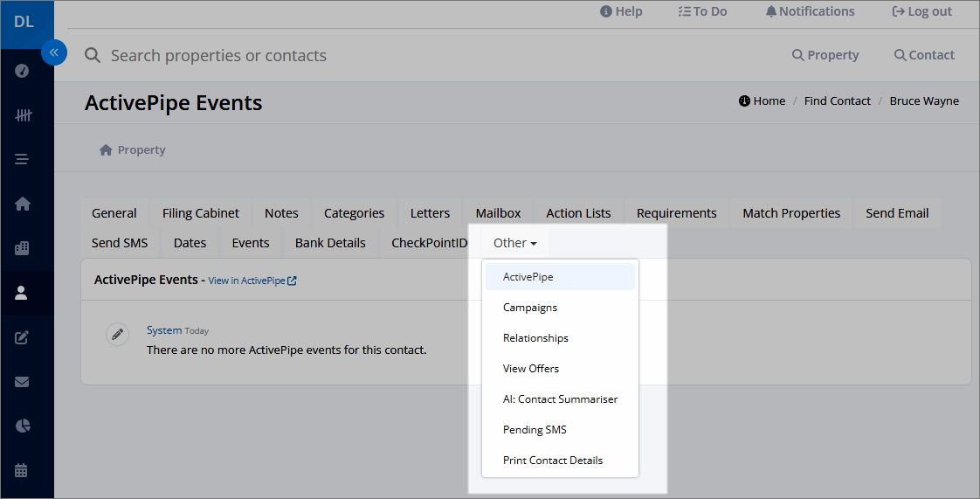
Task: Log out of the account
Action: pyautogui.click(x=921, y=11)
